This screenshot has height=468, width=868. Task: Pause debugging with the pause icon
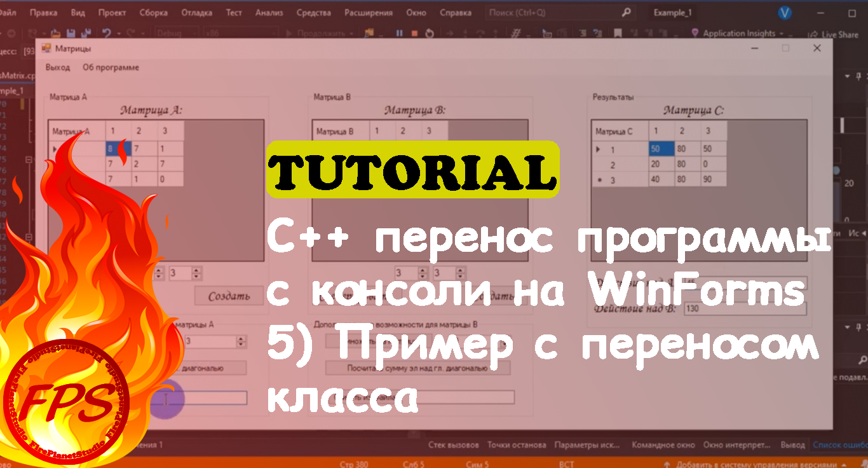pos(400,33)
